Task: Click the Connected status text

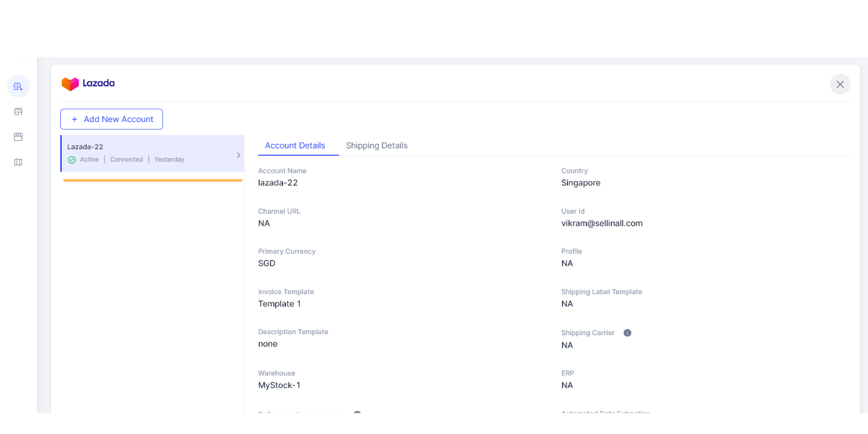Action: coord(126,159)
